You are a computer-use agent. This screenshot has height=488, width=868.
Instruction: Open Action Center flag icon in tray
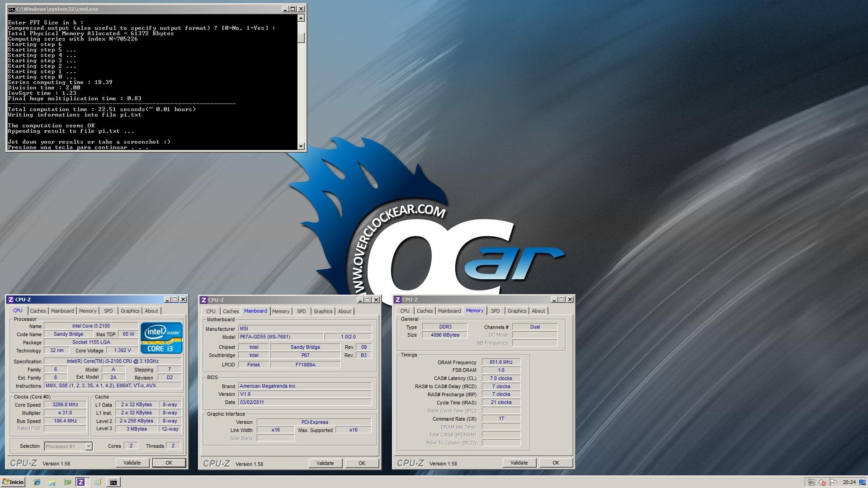pos(833,482)
